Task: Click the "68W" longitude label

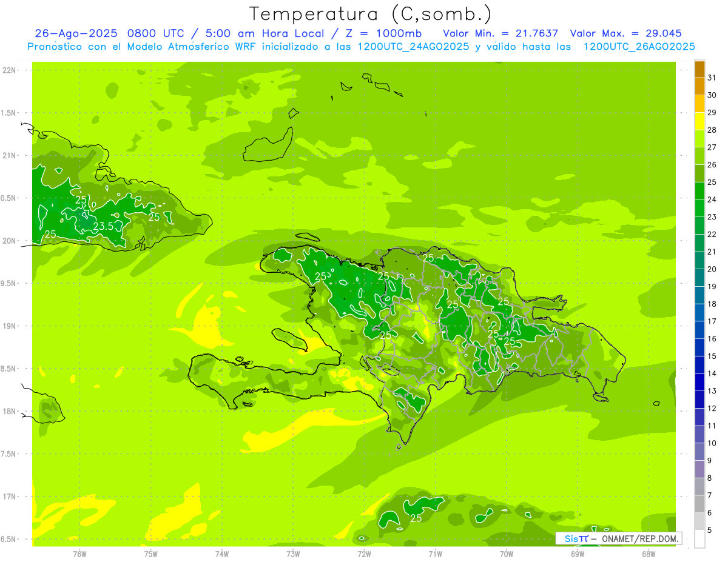Action: (649, 554)
